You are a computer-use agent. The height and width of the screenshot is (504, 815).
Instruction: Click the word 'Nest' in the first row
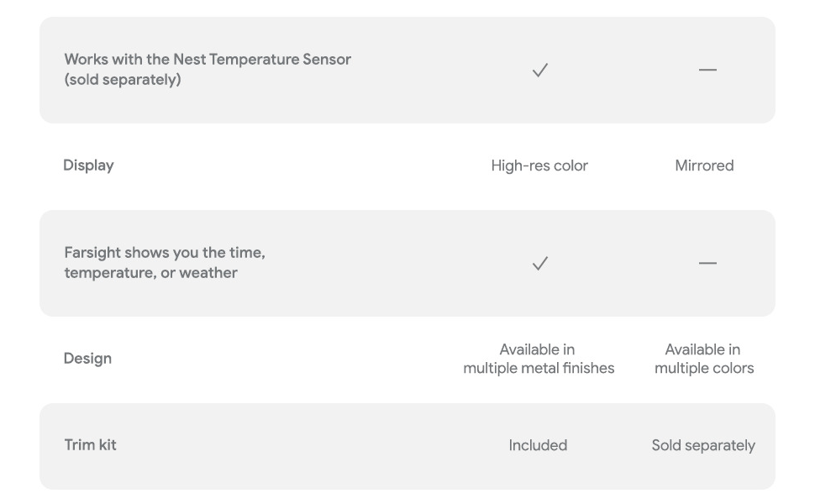188,60
